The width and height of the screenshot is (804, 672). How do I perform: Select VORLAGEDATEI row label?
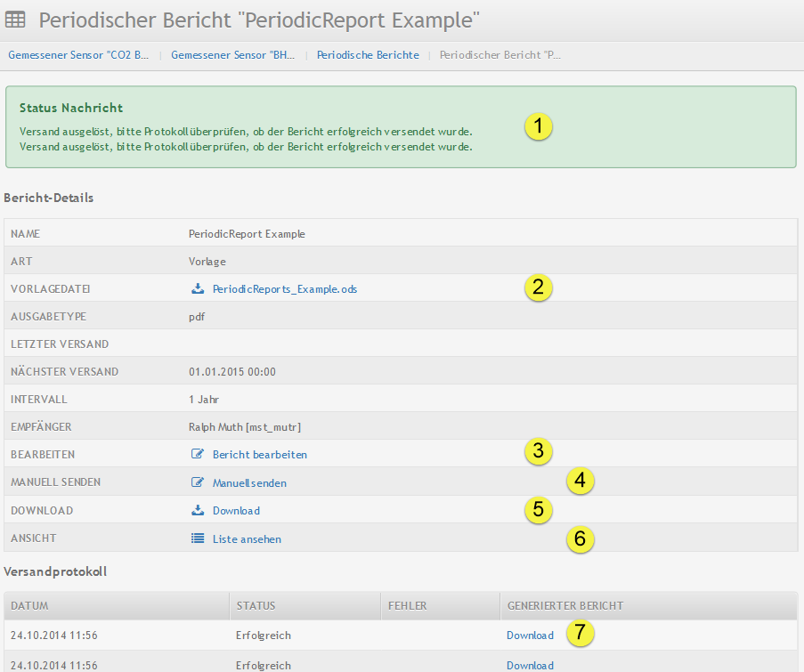pos(50,289)
